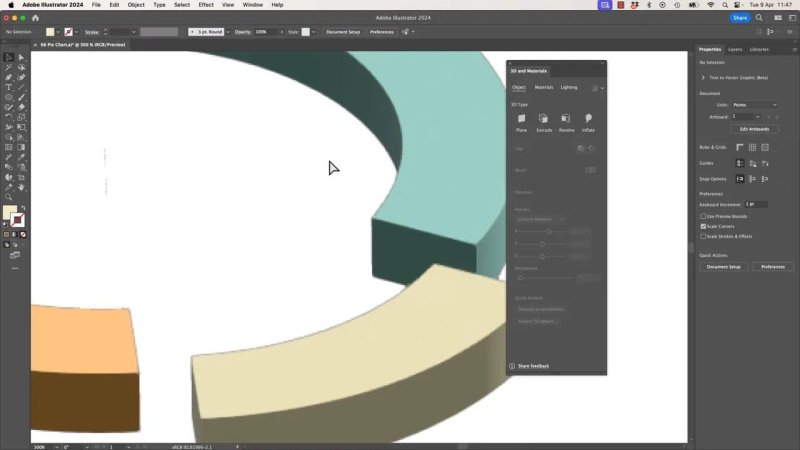Viewport: 800px width, 450px height.
Task: Switch to the Layers tab
Action: click(735, 49)
